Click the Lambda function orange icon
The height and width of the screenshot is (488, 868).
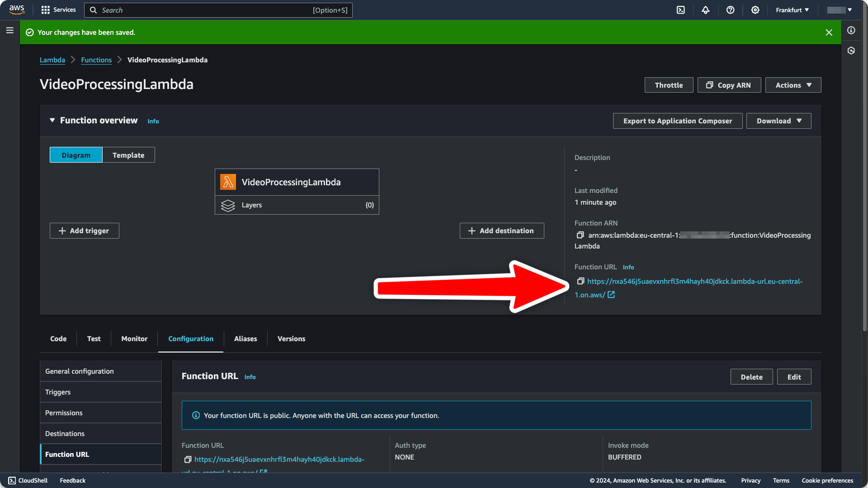[228, 182]
